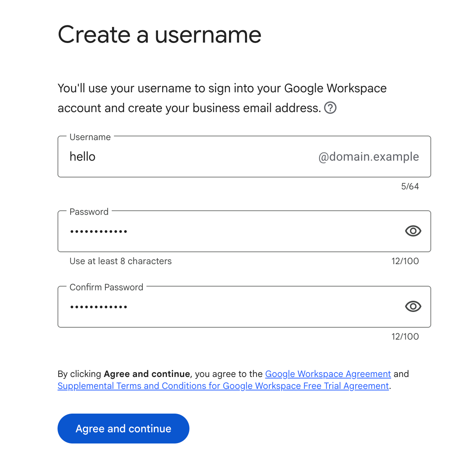Click the 12/100 counter below Password

[405, 261]
